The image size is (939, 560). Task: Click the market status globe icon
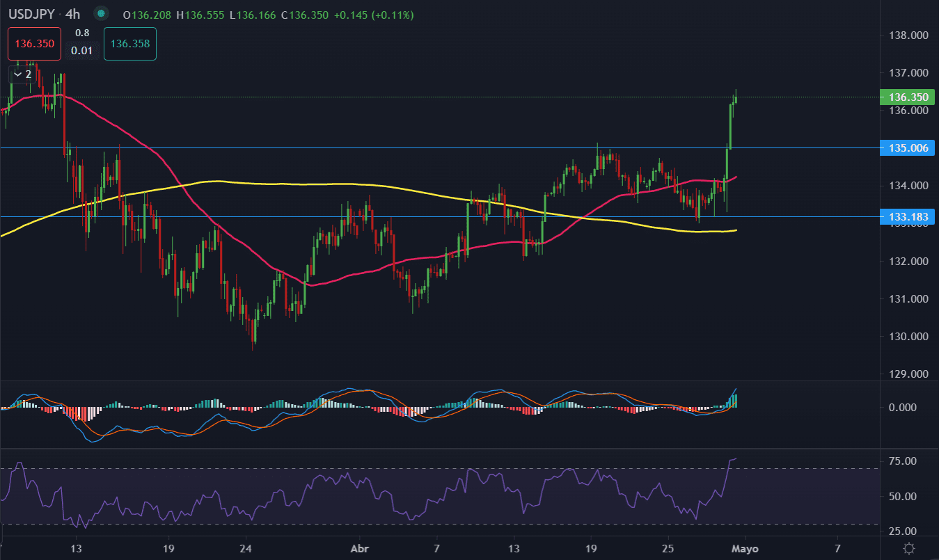(x=102, y=14)
